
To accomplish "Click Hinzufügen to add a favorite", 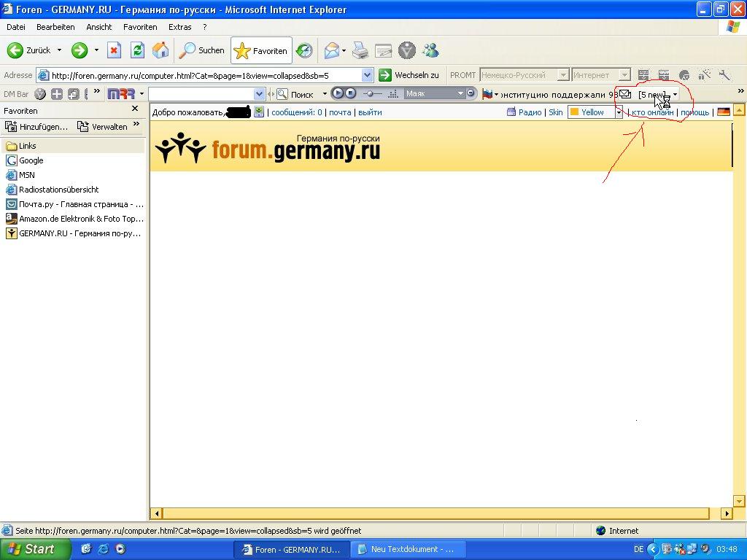I will click(36, 127).
